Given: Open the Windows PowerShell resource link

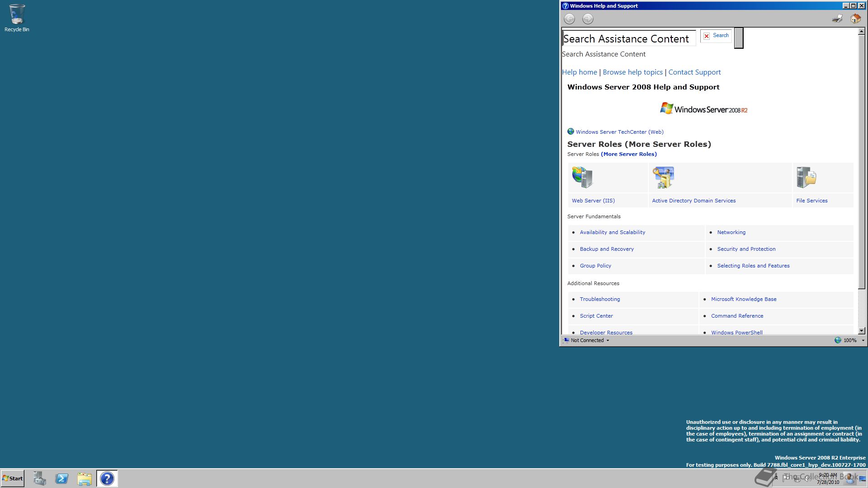Looking at the screenshot, I should pyautogui.click(x=736, y=332).
